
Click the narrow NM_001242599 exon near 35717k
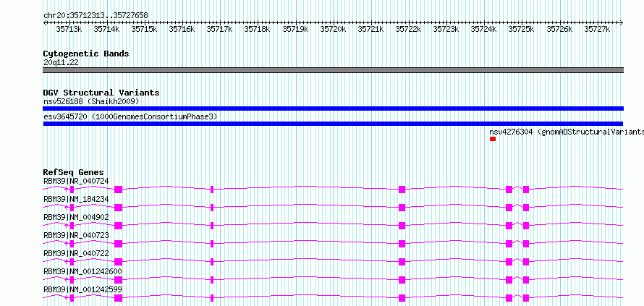coord(212,298)
